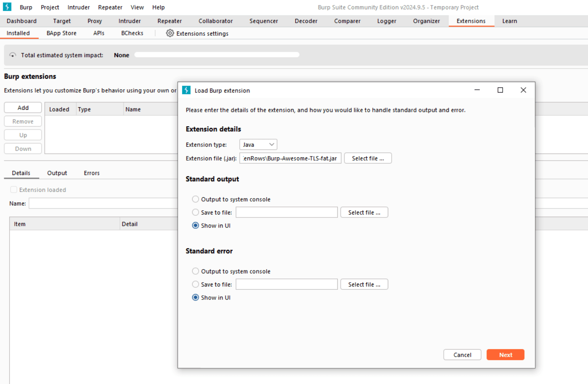Screen dimensions: 588x384
Task: Minimize the Load Burp extension dialog
Action: click(477, 90)
